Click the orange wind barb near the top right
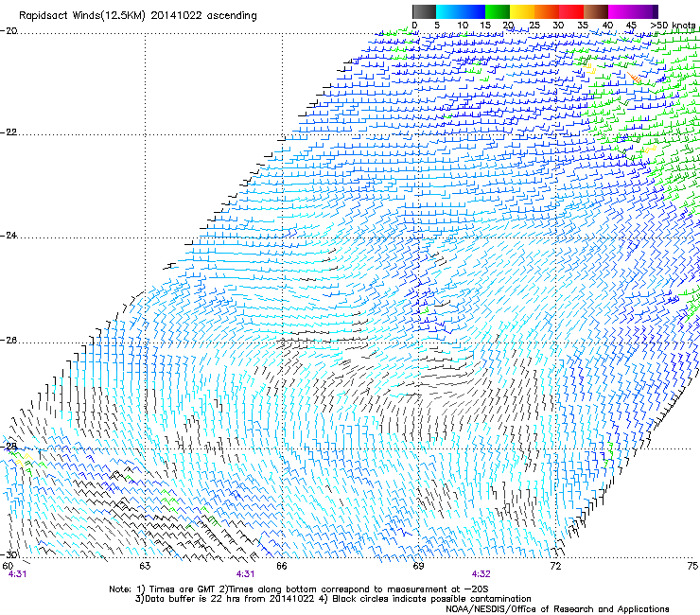 click(x=635, y=78)
